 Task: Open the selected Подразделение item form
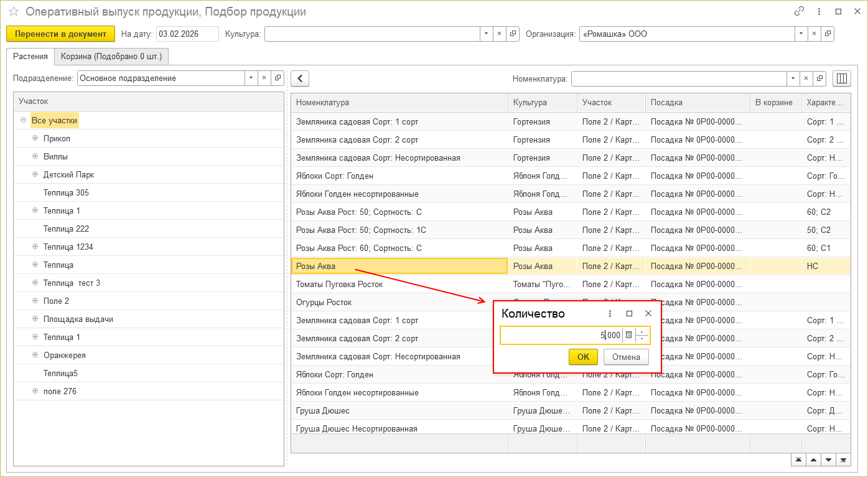[278, 78]
